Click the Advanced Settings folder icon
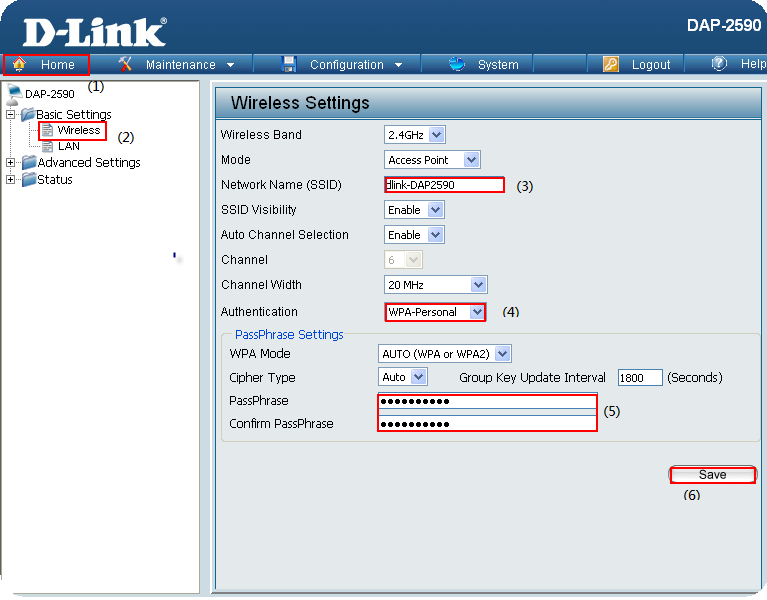 pos(29,162)
